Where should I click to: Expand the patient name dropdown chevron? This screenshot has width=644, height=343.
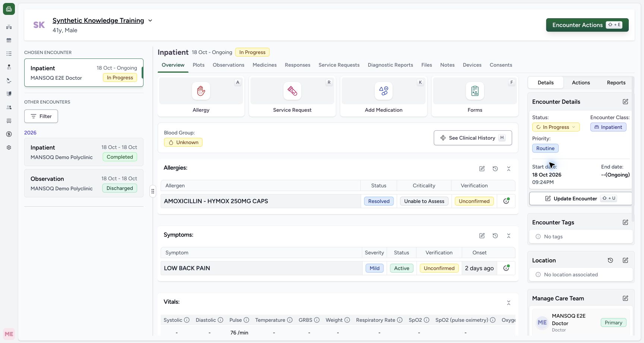[x=150, y=20]
